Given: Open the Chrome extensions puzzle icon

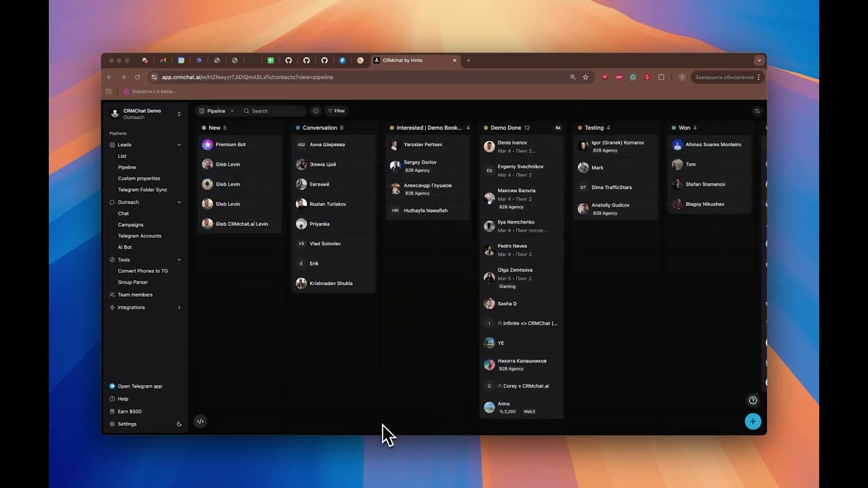Looking at the screenshot, I should (661, 77).
